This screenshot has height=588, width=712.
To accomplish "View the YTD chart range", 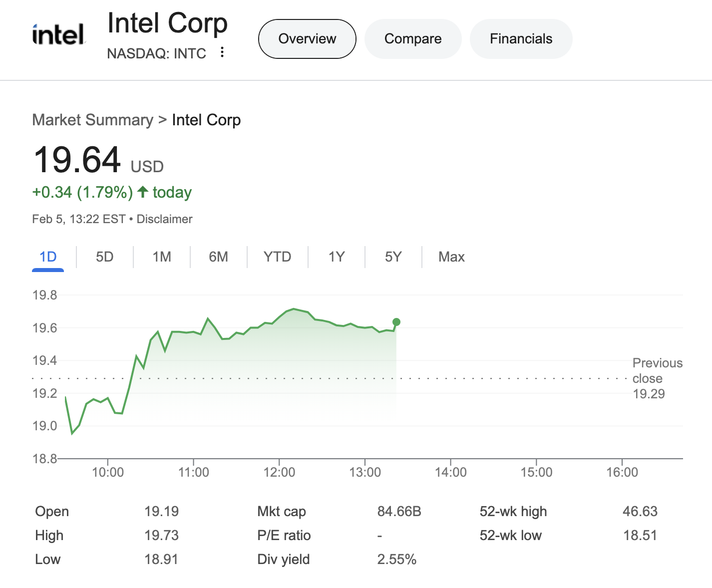I will 278,257.
